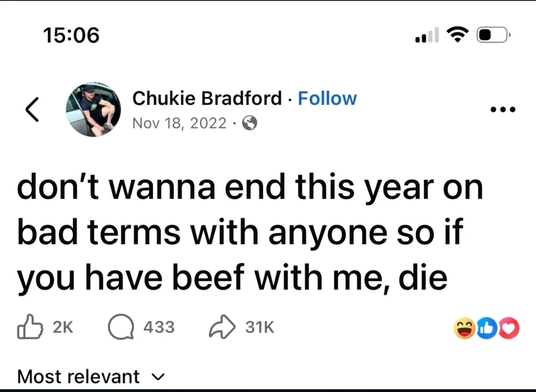Screen dimensions: 536x392
Task: Open Chukie Bradford's profile picture
Action: (x=93, y=109)
